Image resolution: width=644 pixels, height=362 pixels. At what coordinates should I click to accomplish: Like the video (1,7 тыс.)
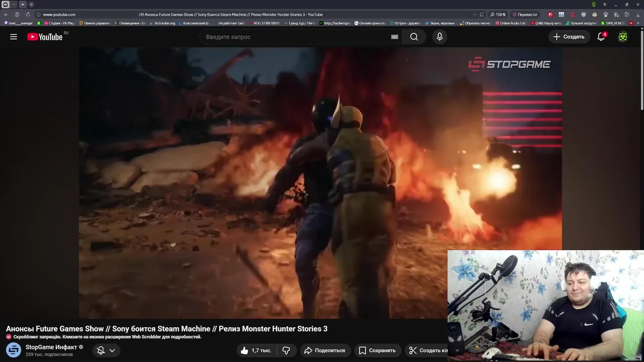[256, 350]
